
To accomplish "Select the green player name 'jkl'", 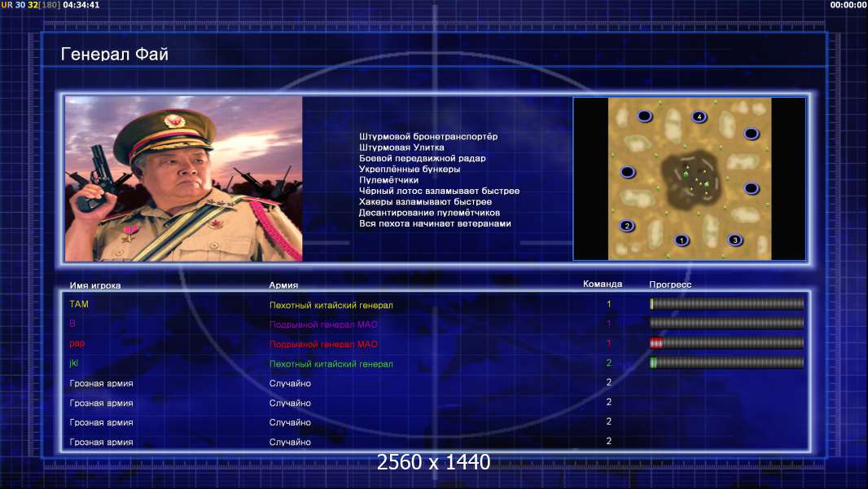I will pos(73,363).
